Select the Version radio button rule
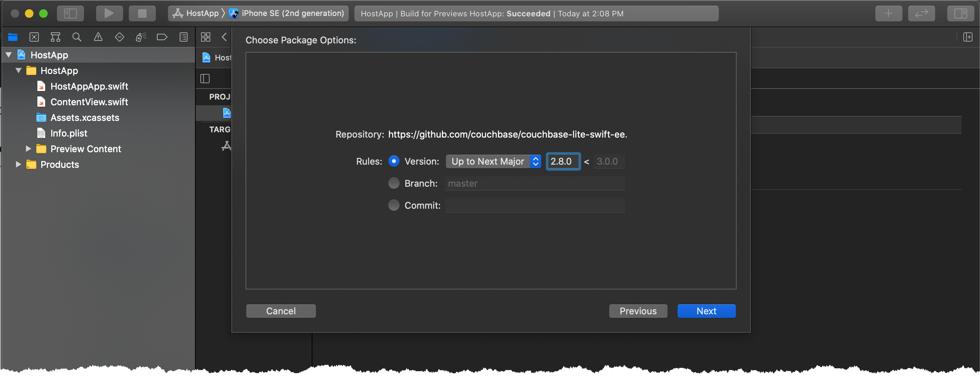This screenshot has height=389, width=980. pos(394,161)
